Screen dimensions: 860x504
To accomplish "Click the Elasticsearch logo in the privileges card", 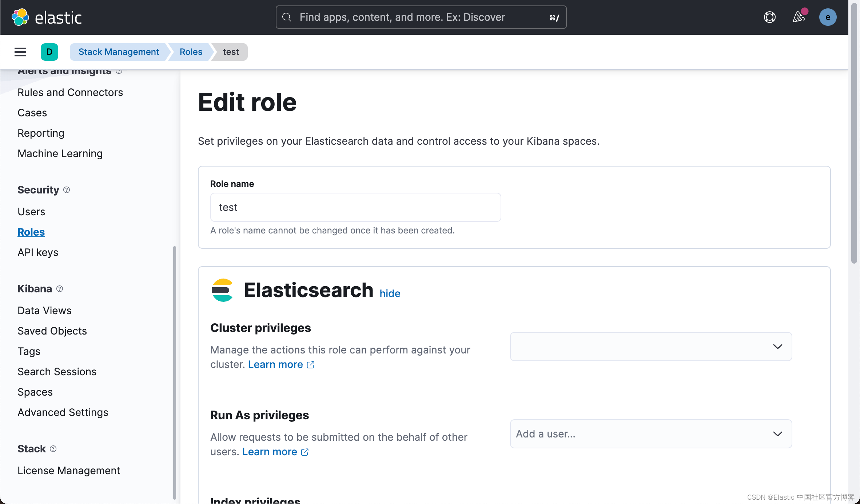I will 222,290.
